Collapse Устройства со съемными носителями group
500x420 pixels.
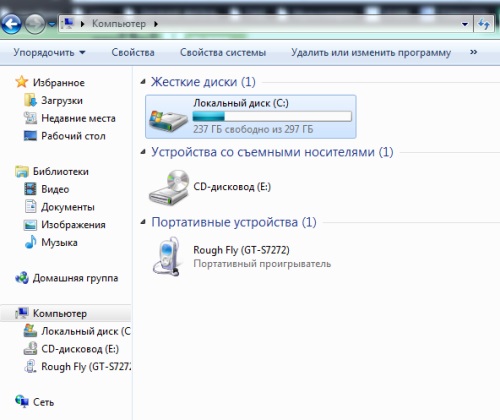(143, 152)
